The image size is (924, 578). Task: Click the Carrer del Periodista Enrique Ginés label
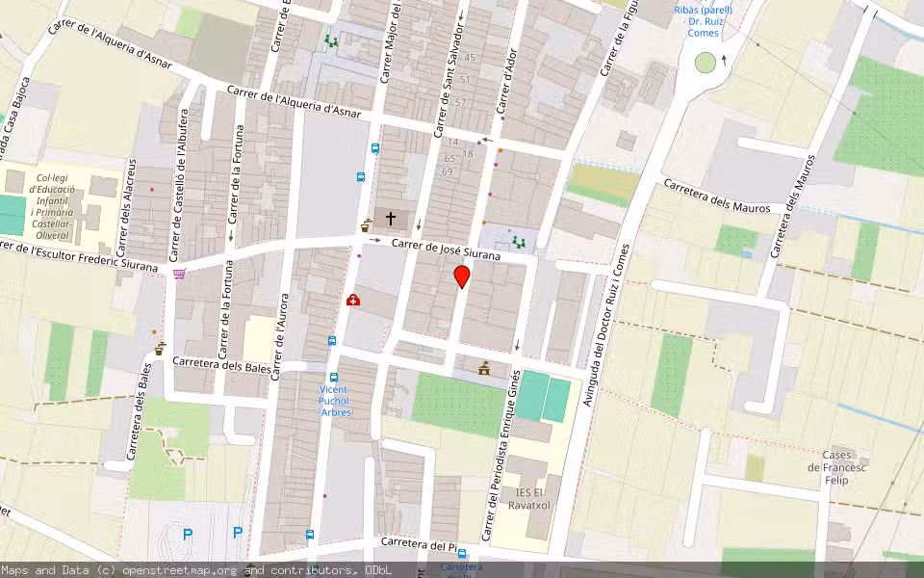(500, 455)
